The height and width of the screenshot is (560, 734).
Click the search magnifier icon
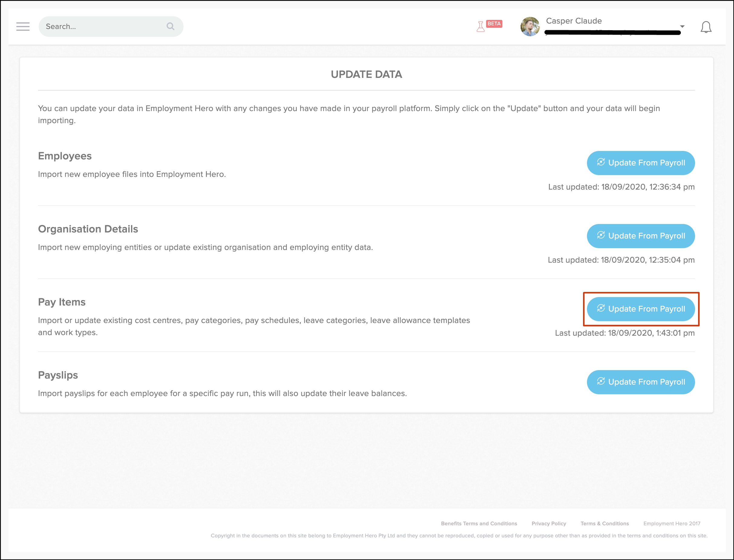(x=170, y=26)
